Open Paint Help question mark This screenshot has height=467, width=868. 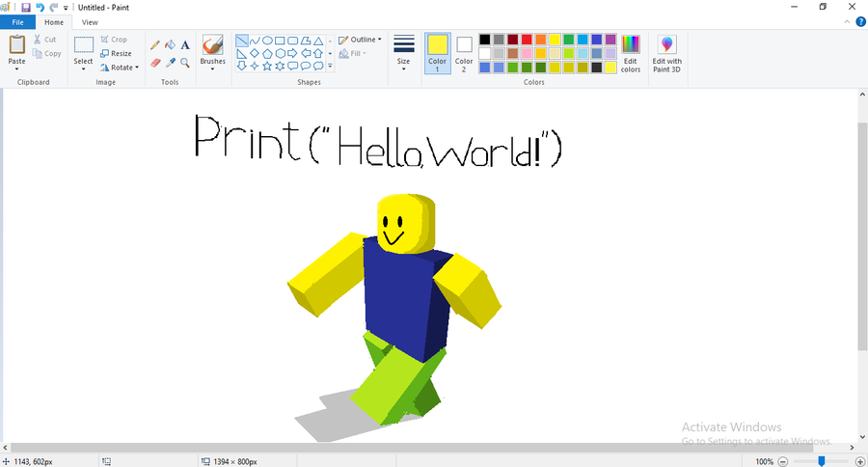click(861, 22)
